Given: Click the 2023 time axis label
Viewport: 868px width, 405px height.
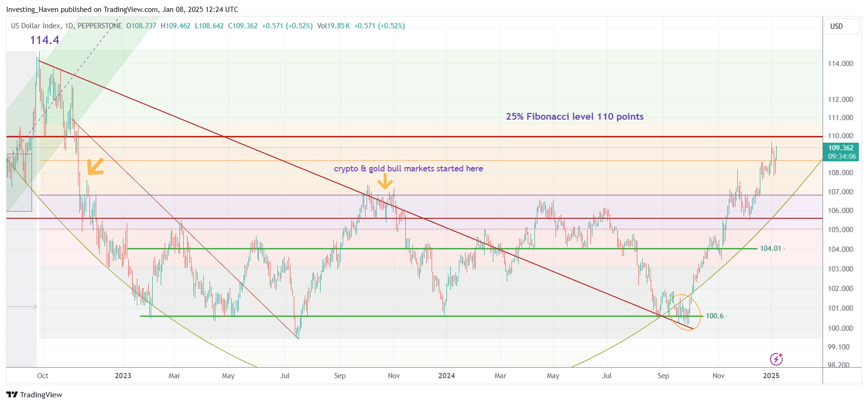Looking at the screenshot, I should pos(123,376).
